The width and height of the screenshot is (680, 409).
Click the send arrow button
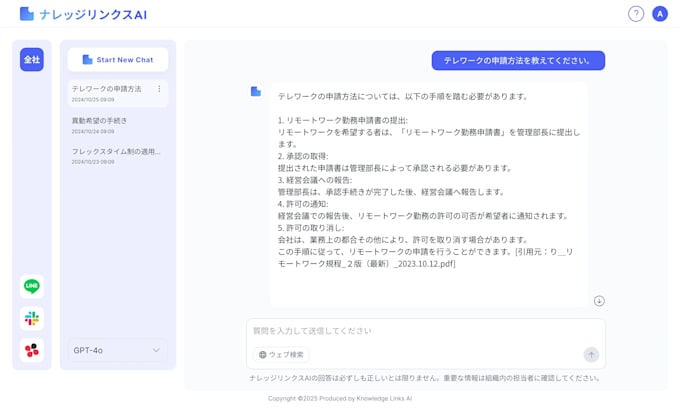tap(591, 354)
